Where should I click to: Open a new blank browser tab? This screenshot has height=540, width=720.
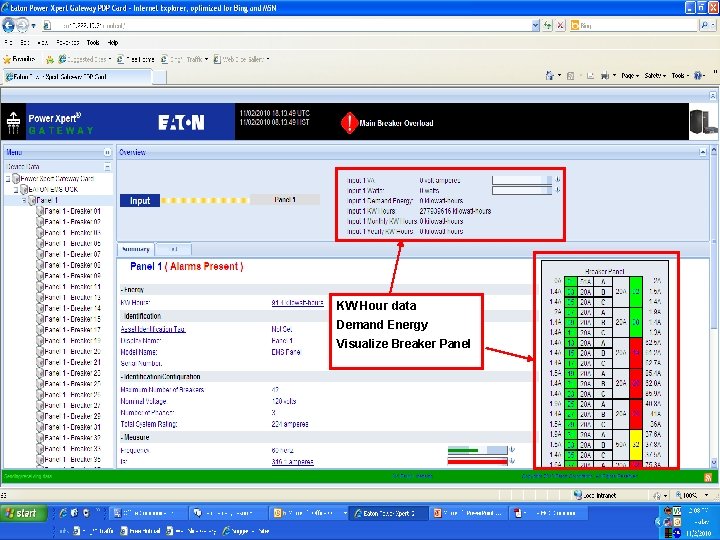tap(159, 77)
